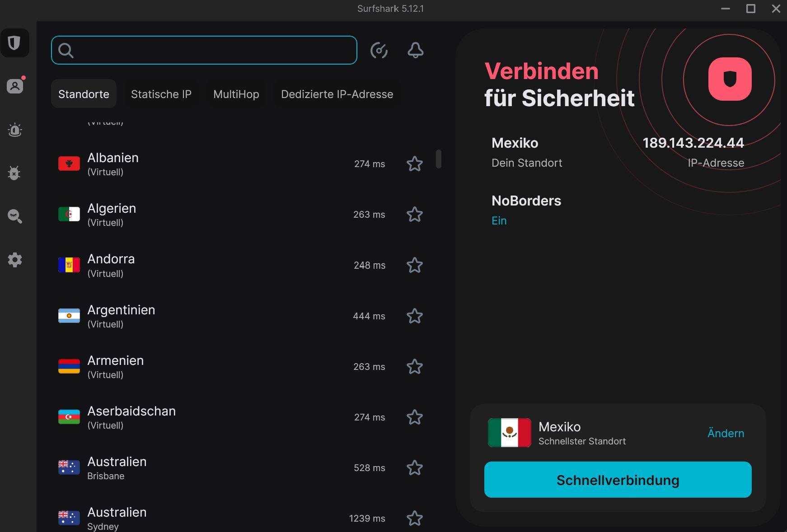This screenshot has height=532, width=787.
Task: Click inside the location search field
Action: (204, 50)
